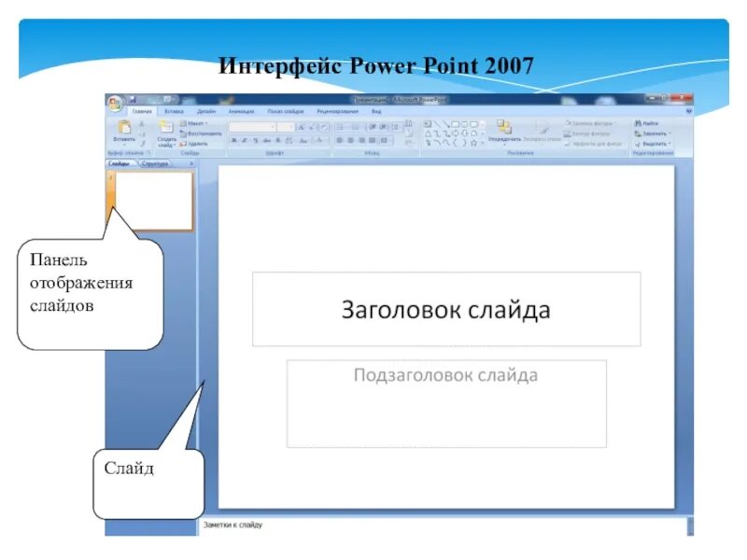Switch to the Дизайн ribbon tab

pos(206,111)
